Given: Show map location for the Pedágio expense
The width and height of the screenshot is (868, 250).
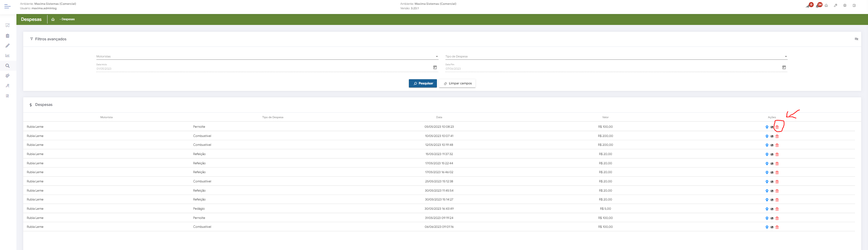Looking at the screenshot, I should tap(767, 209).
